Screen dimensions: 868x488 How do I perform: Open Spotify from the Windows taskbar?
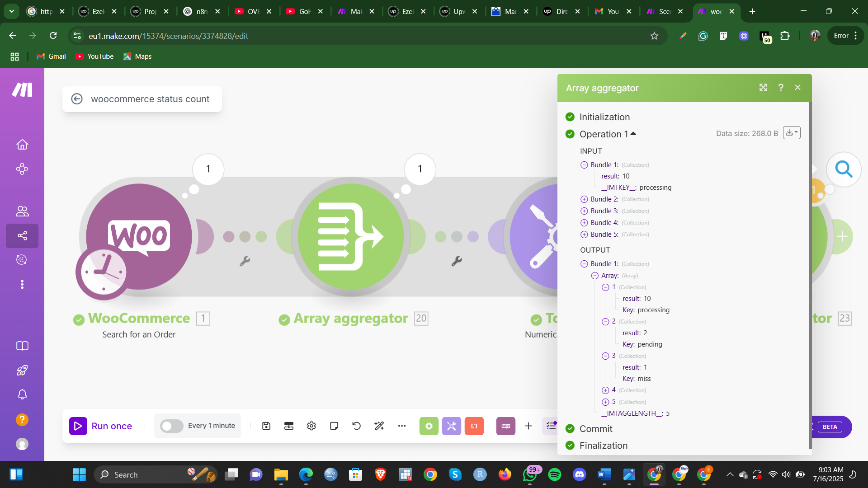[555, 474]
